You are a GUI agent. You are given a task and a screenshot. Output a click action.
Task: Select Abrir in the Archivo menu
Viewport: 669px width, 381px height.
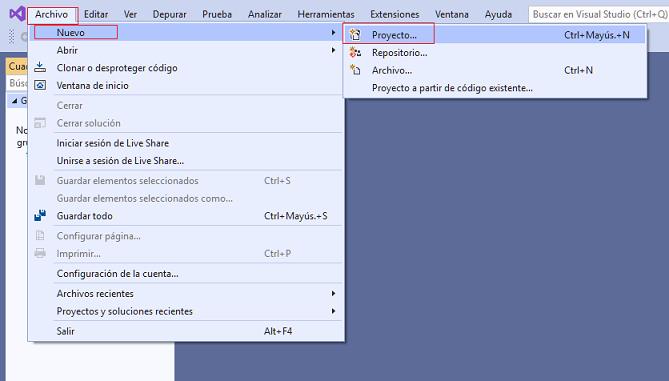[186, 50]
